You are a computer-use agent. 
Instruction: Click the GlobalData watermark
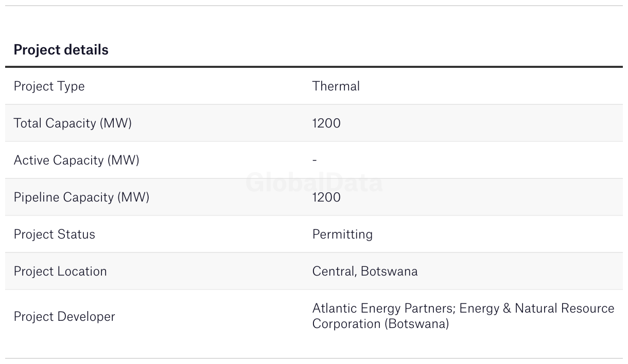[x=314, y=183]
